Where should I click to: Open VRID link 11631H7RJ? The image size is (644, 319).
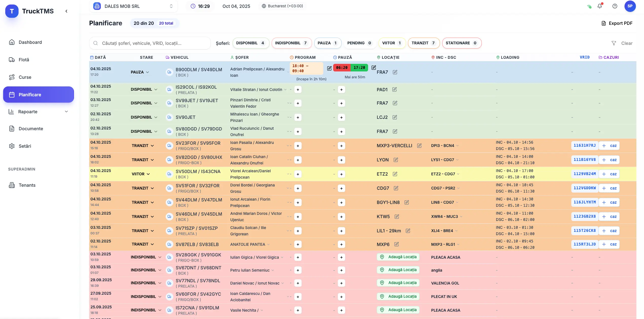click(x=584, y=145)
